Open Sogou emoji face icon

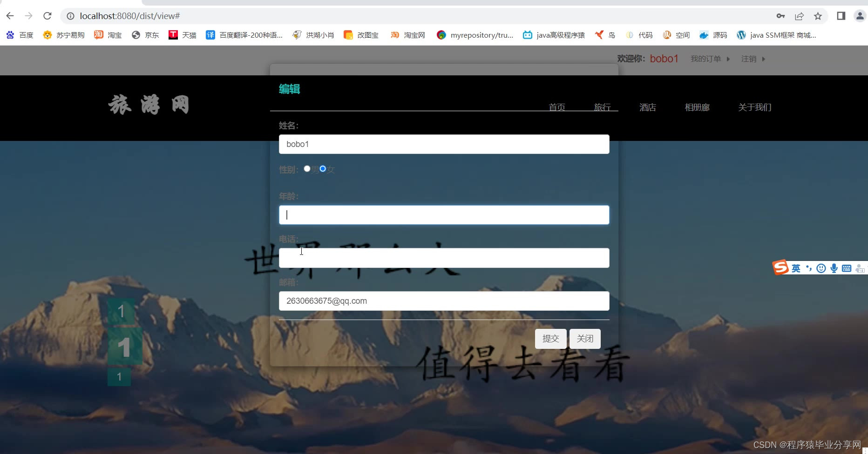click(821, 268)
